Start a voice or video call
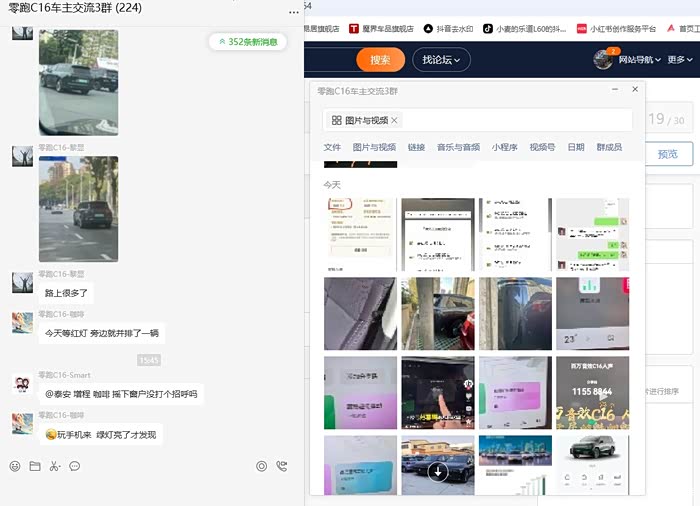The height and width of the screenshot is (506, 700). pyautogui.click(x=282, y=466)
